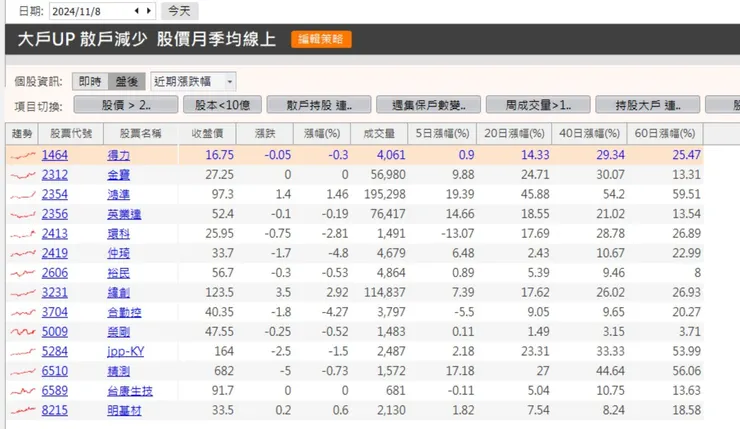Sort by the 漲跌 column header
The width and height of the screenshot is (740, 429).
(265, 134)
